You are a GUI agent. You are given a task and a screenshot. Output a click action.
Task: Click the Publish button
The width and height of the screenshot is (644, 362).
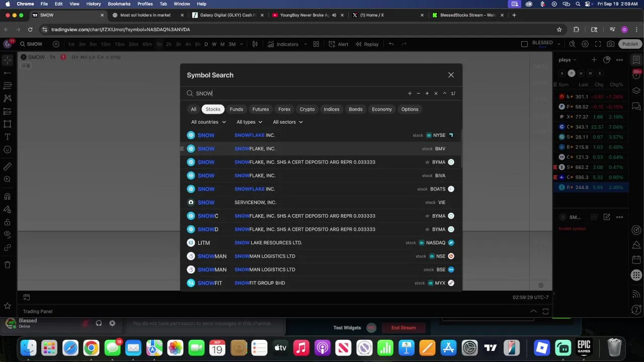point(630,44)
